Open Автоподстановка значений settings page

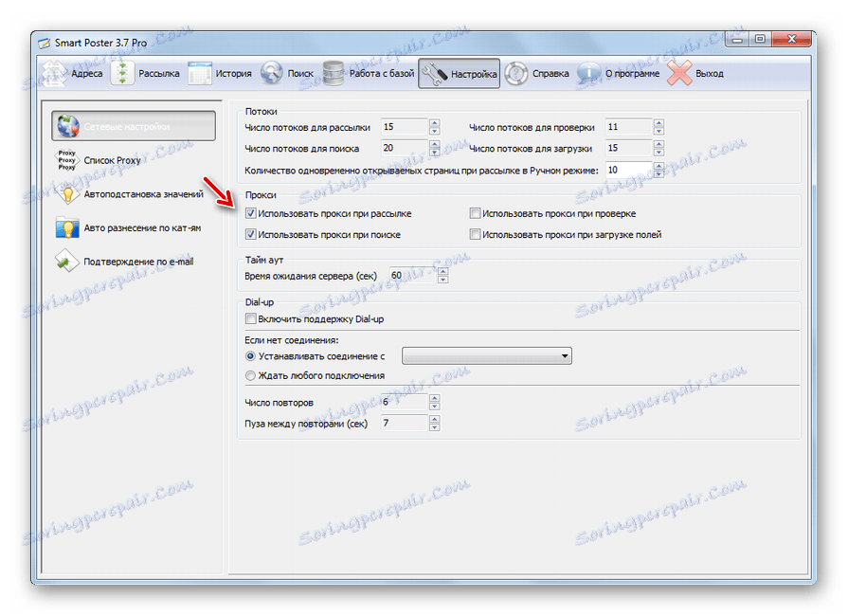click(143, 194)
